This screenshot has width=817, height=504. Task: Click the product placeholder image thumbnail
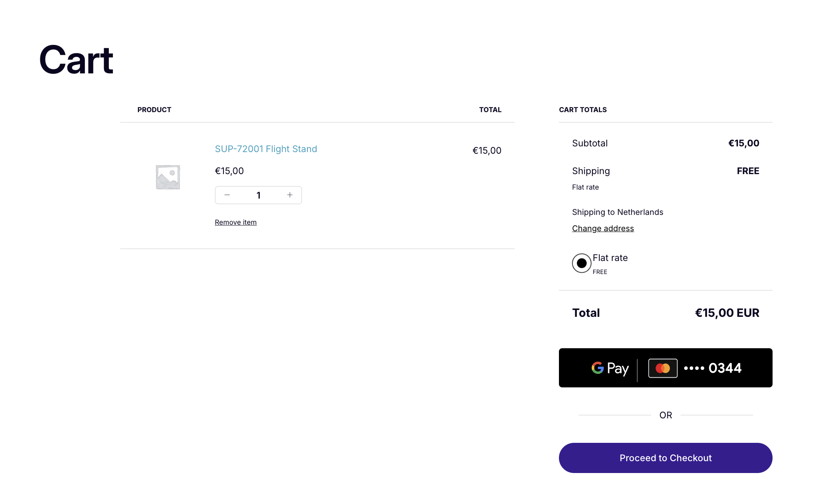point(168,177)
